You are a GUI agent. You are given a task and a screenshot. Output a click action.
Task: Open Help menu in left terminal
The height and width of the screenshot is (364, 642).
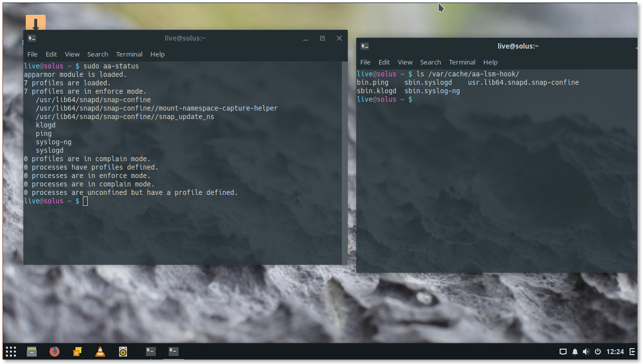[x=157, y=54]
